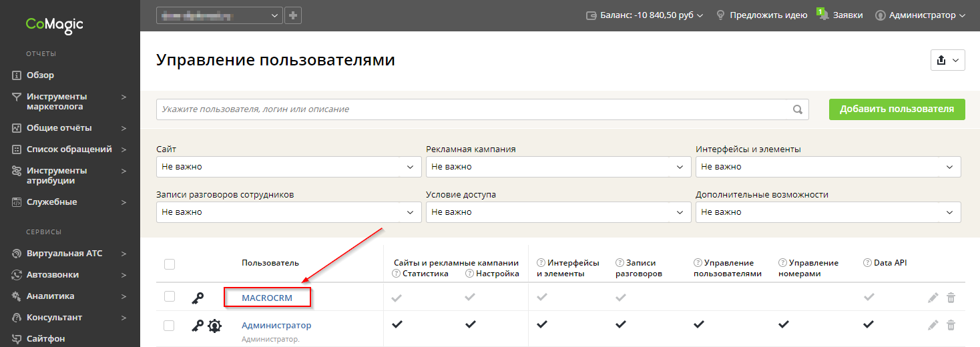Click the edit pencil icon for MACROCRM
The height and width of the screenshot is (347, 980).
point(933,298)
